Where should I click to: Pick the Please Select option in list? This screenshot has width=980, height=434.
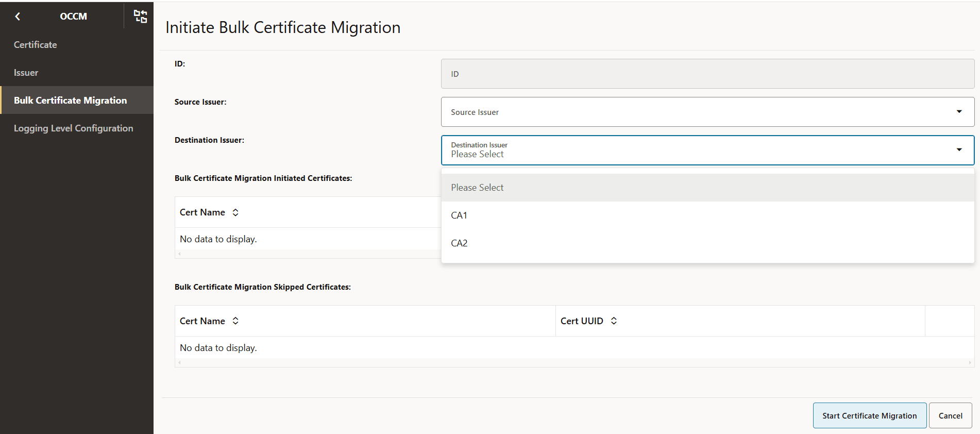pyautogui.click(x=477, y=188)
